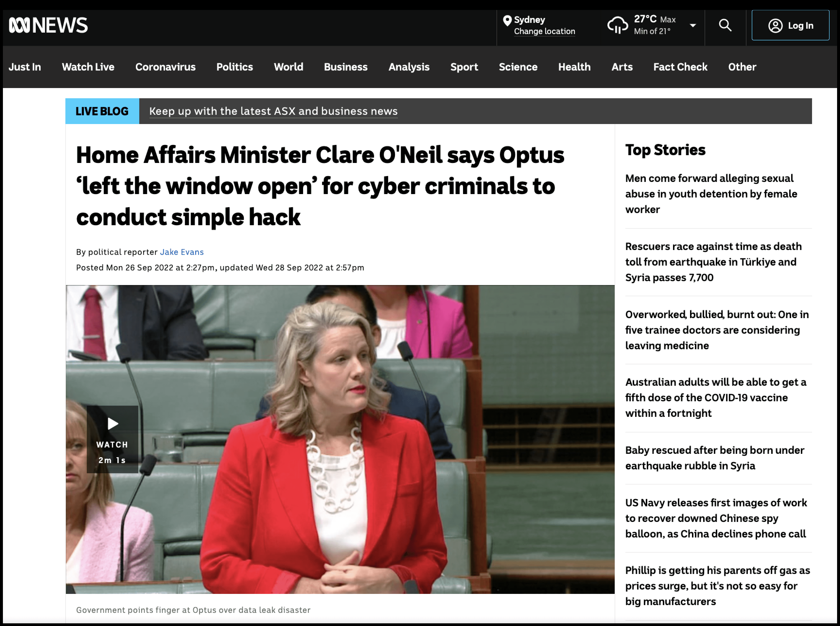Click the article headline about Optus hack
The width and height of the screenshot is (840, 626).
point(320,186)
